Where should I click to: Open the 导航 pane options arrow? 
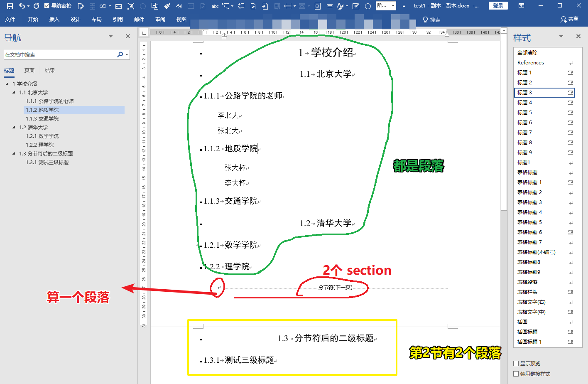[111, 36]
